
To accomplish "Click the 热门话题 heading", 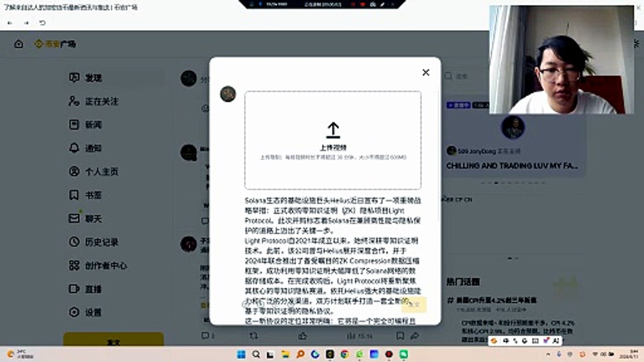I will 463,282.
